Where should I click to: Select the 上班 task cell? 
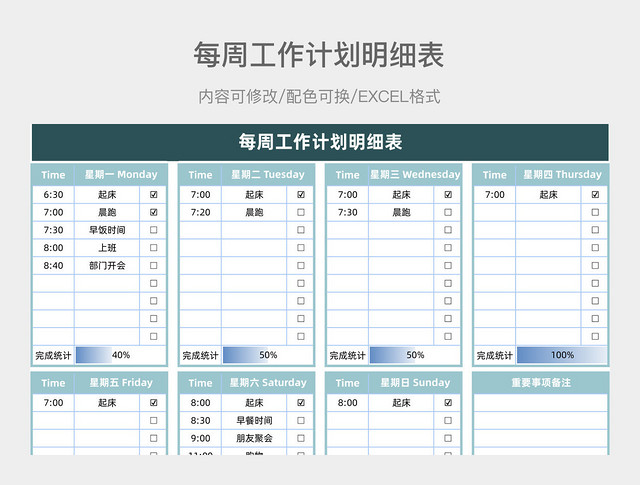pyautogui.click(x=107, y=248)
